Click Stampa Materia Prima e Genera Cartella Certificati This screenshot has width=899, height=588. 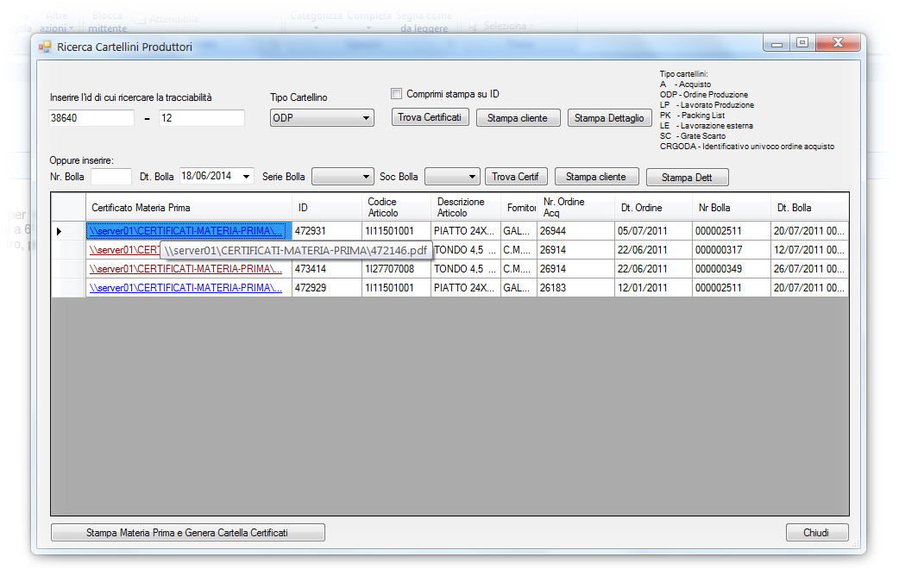pos(187,533)
